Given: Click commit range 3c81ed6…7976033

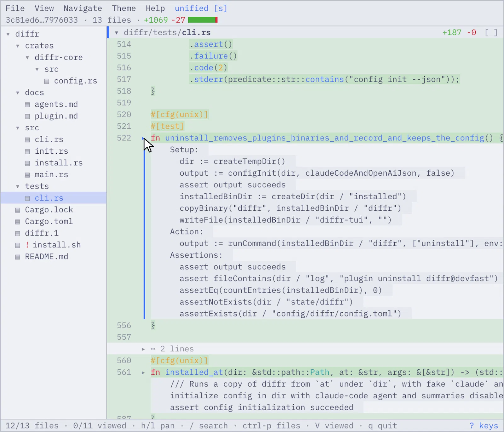Looking at the screenshot, I should click(x=42, y=20).
